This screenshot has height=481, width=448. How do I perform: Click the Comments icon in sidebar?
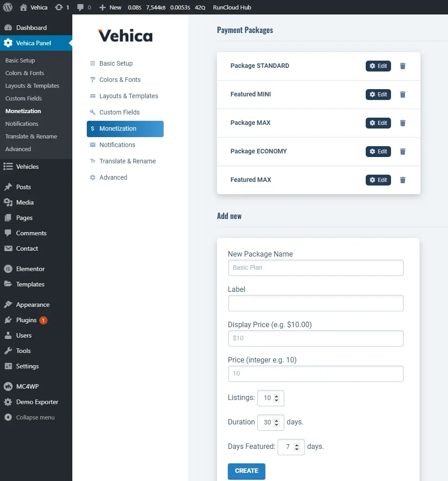point(8,233)
